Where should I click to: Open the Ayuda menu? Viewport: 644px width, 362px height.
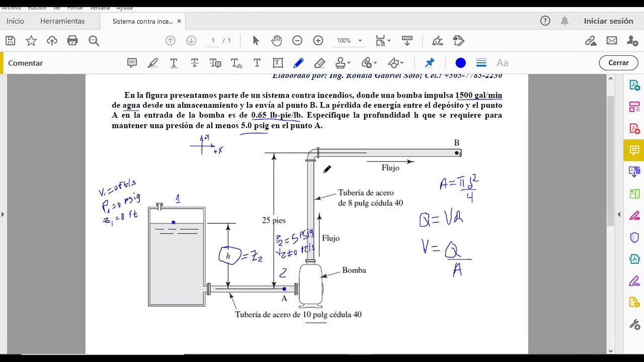[x=124, y=8]
